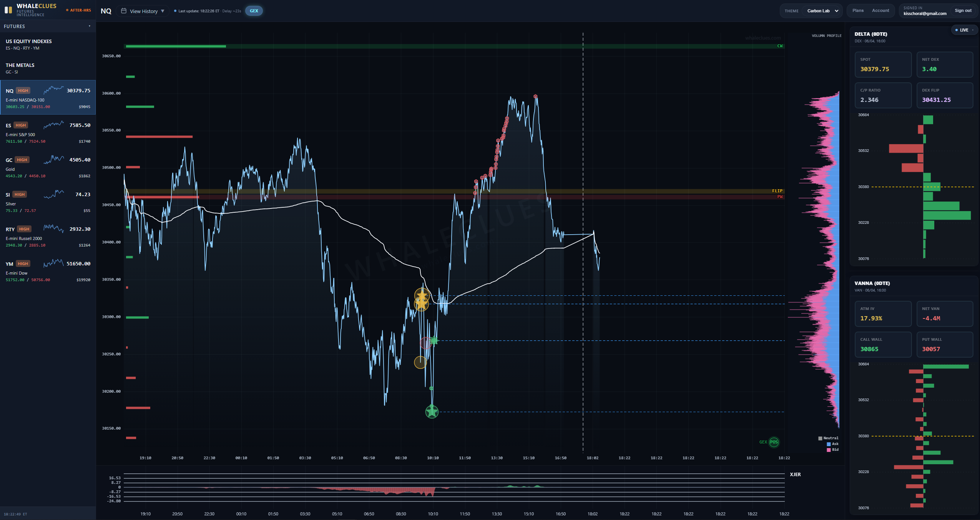Click the large red delta bar near 30532
This screenshot has height=520, width=980.
pos(906,148)
